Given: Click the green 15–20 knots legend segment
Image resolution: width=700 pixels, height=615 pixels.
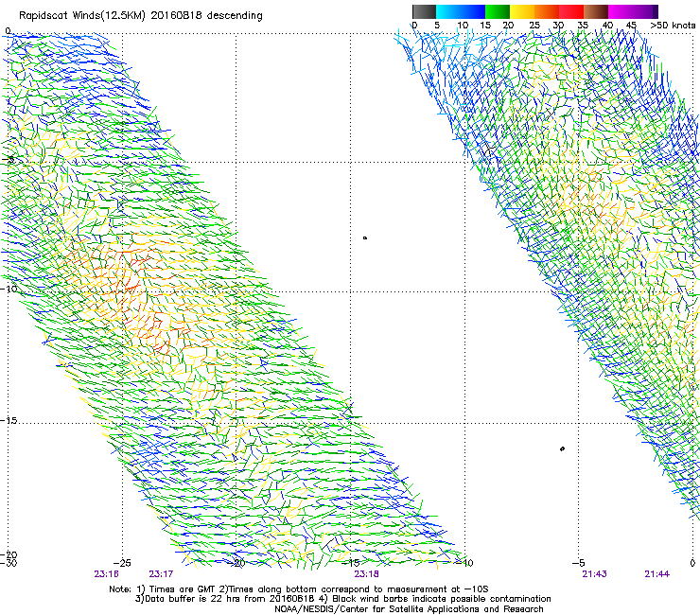Looking at the screenshot, I should pyautogui.click(x=498, y=11).
